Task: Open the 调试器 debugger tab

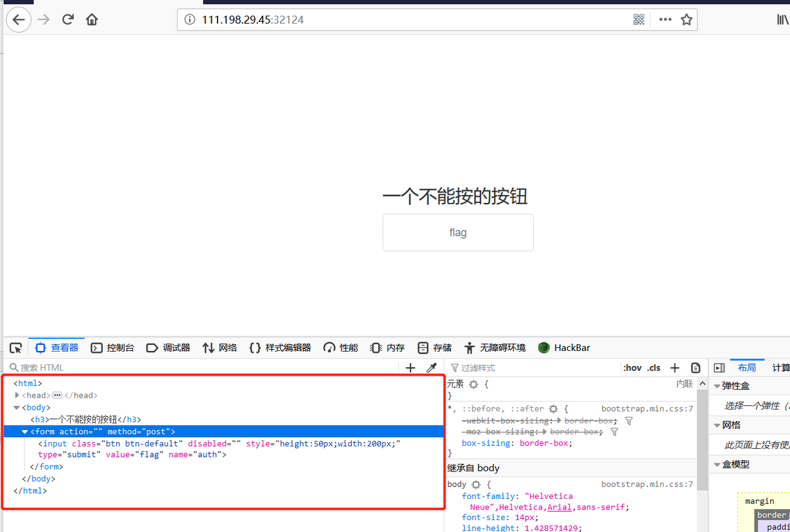Action: coord(168,348)
